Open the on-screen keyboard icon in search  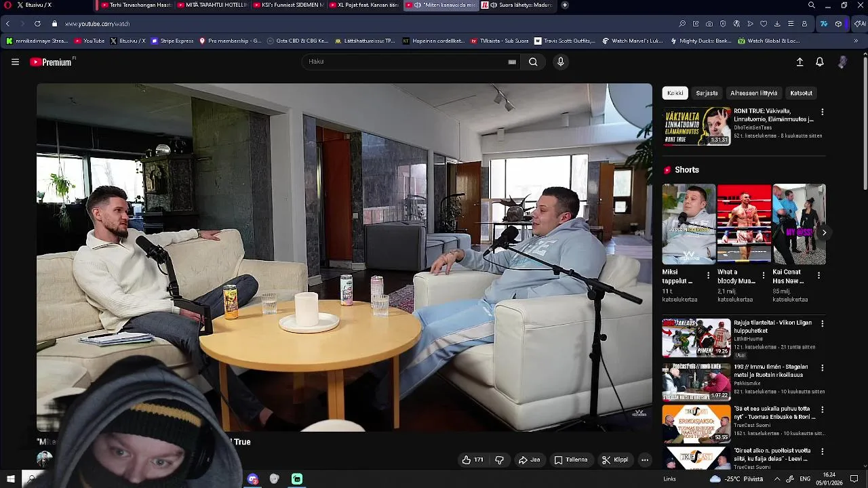coord(512,62)
